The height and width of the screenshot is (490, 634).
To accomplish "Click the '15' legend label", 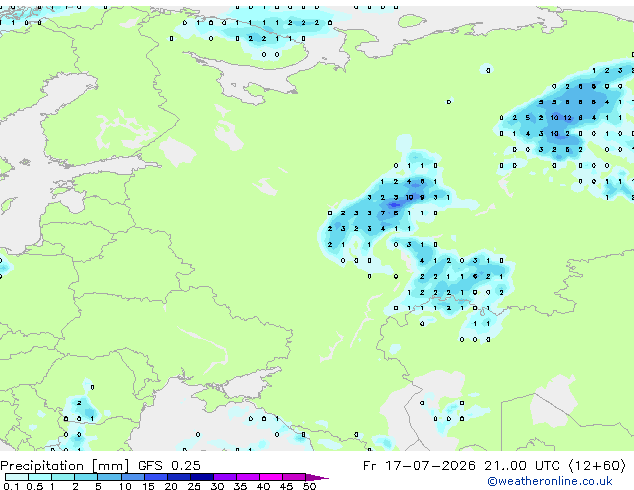I will click(x=148, y=486).
